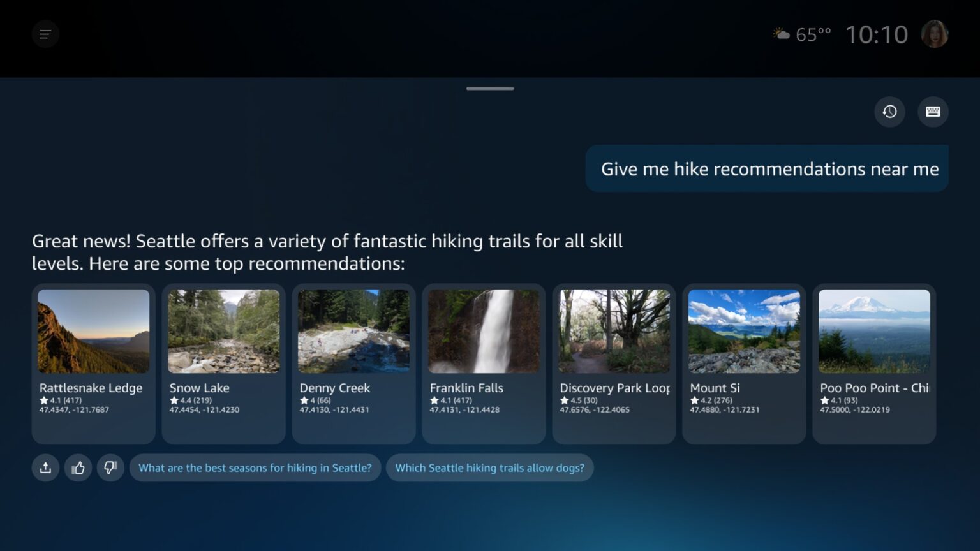This screenshot has height=551, width=980.
Task: Open the Discovery Park Loop photo
Action: [x=614, y=332]
